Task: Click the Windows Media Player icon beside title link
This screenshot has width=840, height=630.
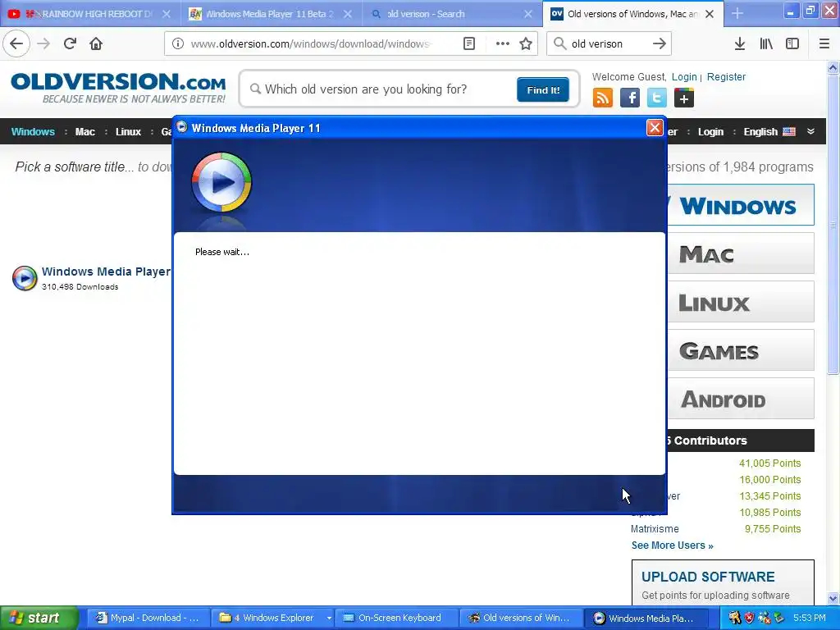Action: (x=25, y=278)
